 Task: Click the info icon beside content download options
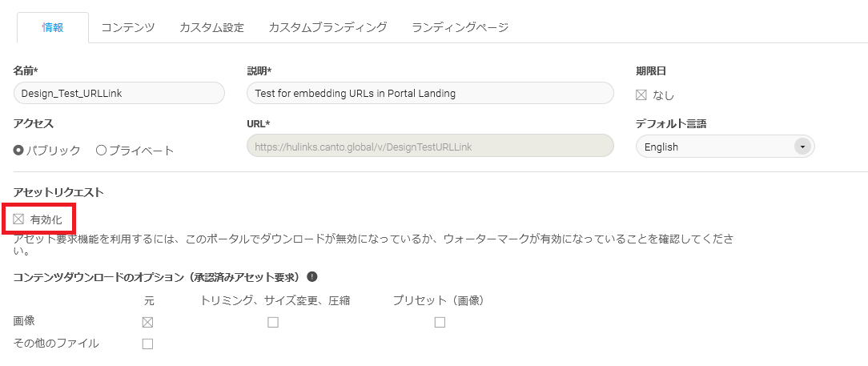coord(312,277)
